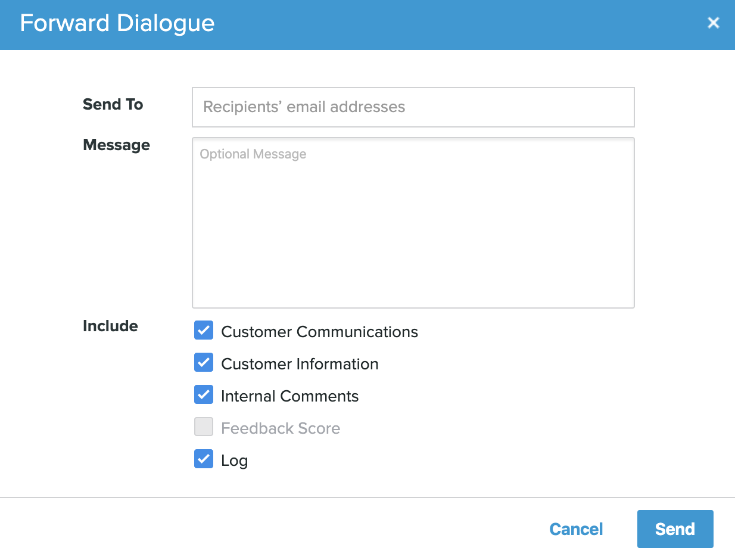Viewport: 735px width, 560px height.
Task: Click the Customer Communications label text
Action: (x=319, y=332)
